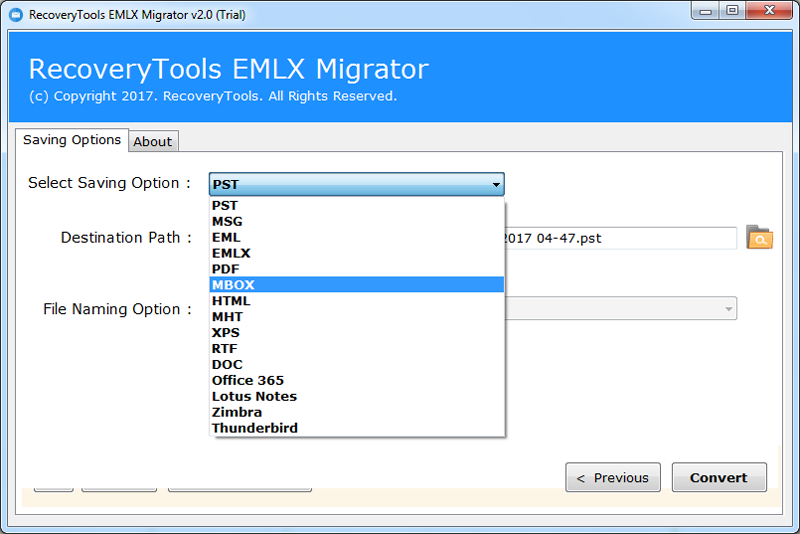Viewport: 800px width, 534px height.
Task: Go back with the Previous button
Action: 613,477
